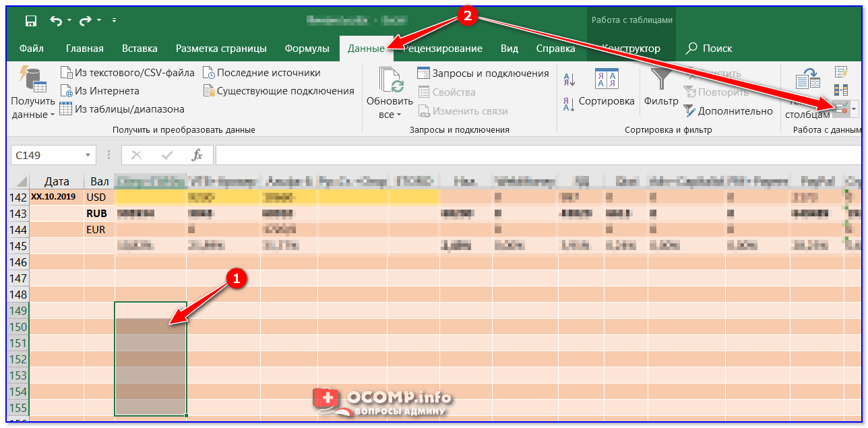Expand the Обновить все dropdown arrow
The width and height of the screenshot is (868, 428).
point(398,115)
